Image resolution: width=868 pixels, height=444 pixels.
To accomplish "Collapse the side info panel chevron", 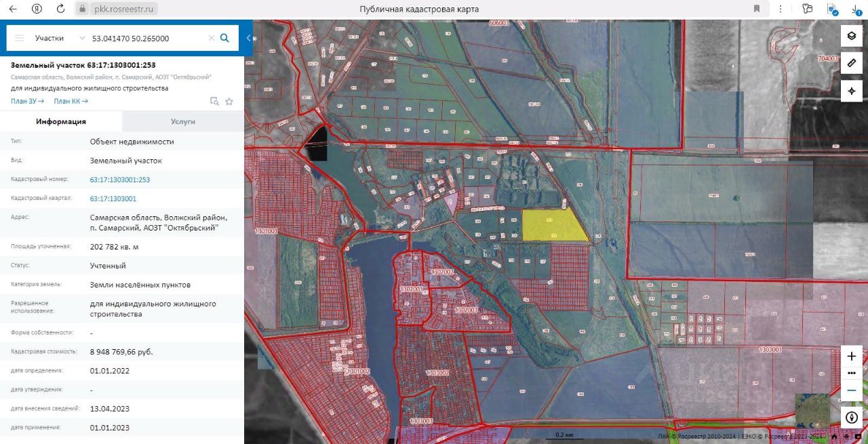I will click(248, 38).
